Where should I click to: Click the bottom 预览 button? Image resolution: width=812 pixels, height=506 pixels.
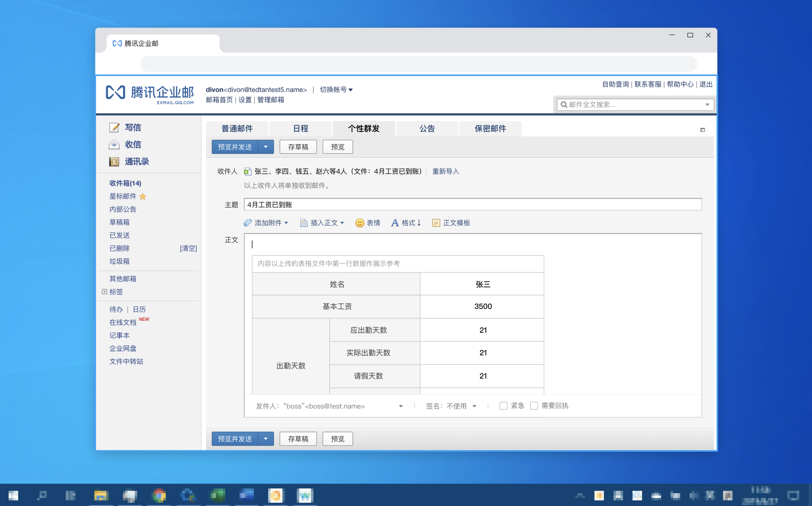tap(338, 439)
